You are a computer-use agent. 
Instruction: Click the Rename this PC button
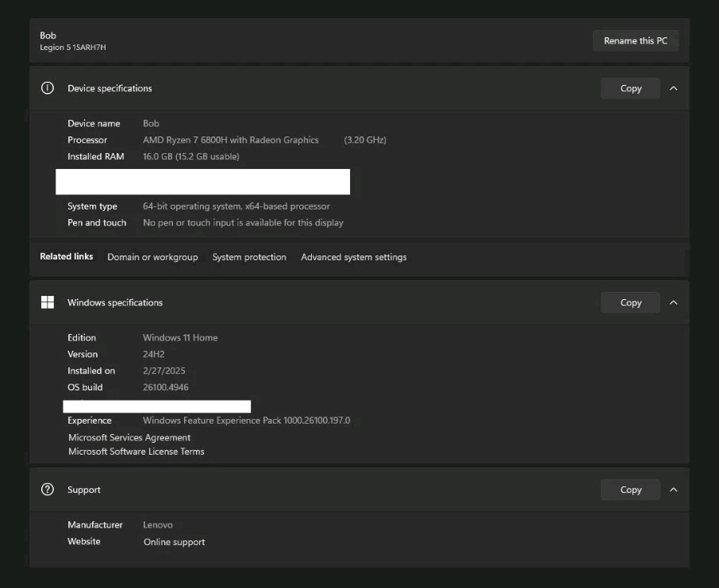(636, 40)
